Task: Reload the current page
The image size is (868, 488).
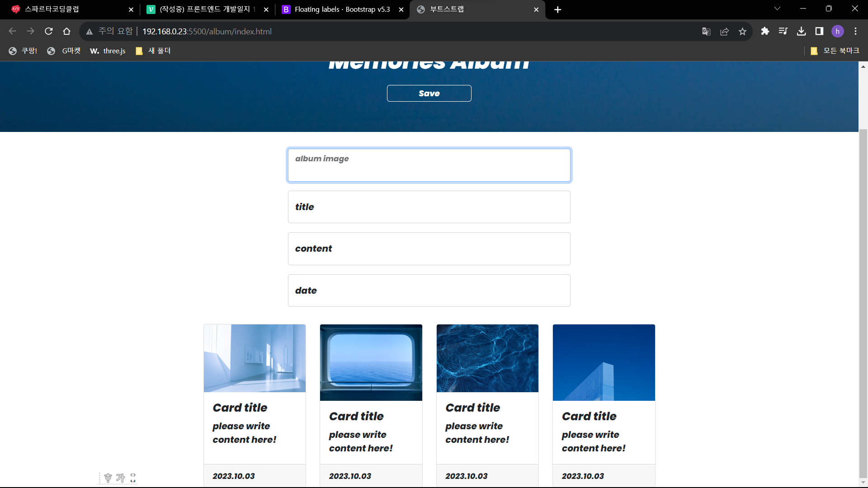Action: coord(48,31)
